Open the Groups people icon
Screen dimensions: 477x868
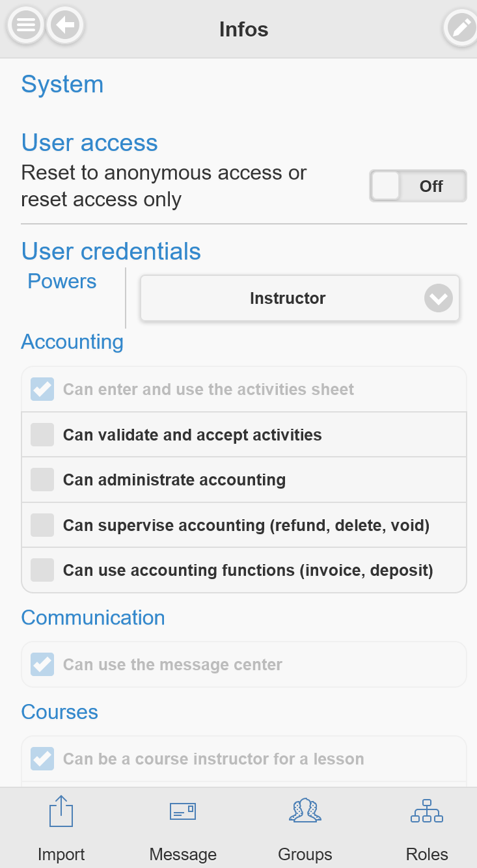(305, 811)
